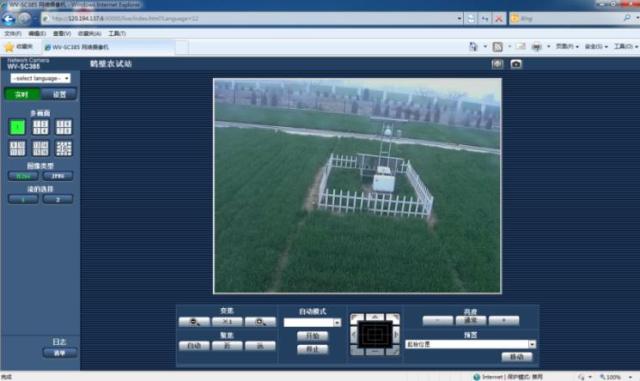Tilt the camera up with the pad arrow
This screenshot has width=640, height=381.
pyautogui.click(x=375, y=317)
